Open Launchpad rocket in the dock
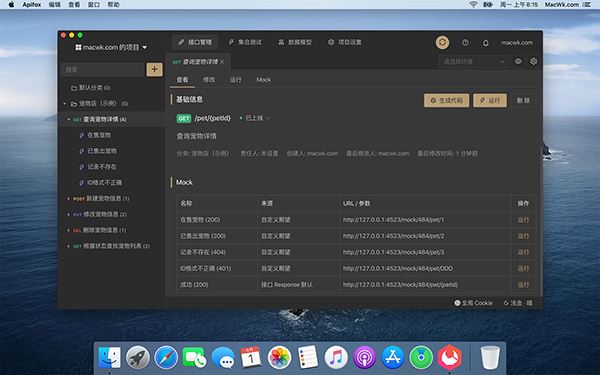This screenshot has width=600, height=375. [x=138, y=357]
